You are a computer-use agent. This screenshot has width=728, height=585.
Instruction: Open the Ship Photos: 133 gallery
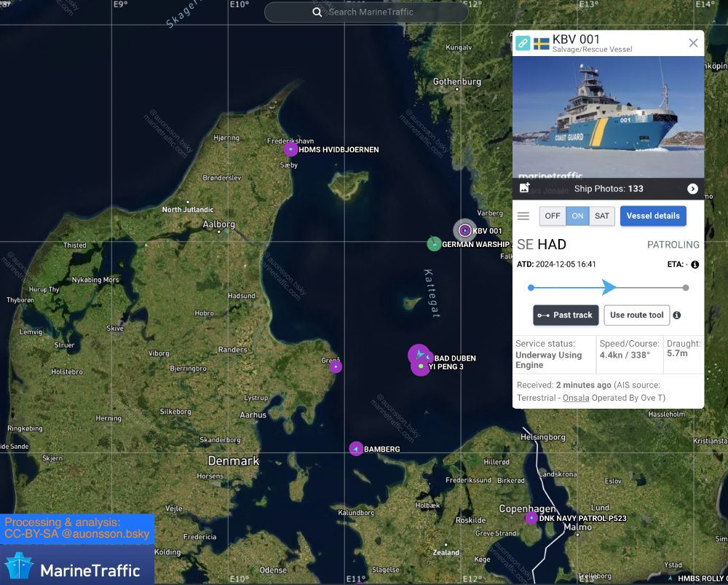(x=608, y=189)
